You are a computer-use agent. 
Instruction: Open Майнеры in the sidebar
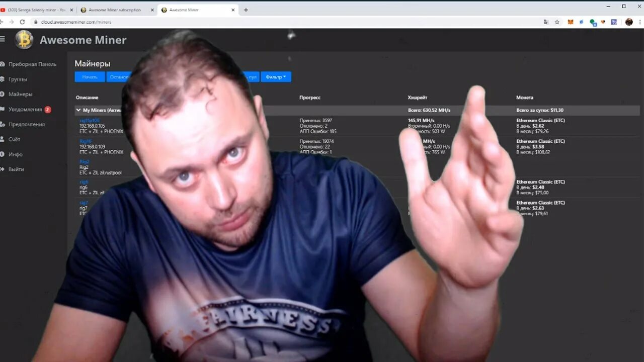pyautogui.click(x=20, y=94)
